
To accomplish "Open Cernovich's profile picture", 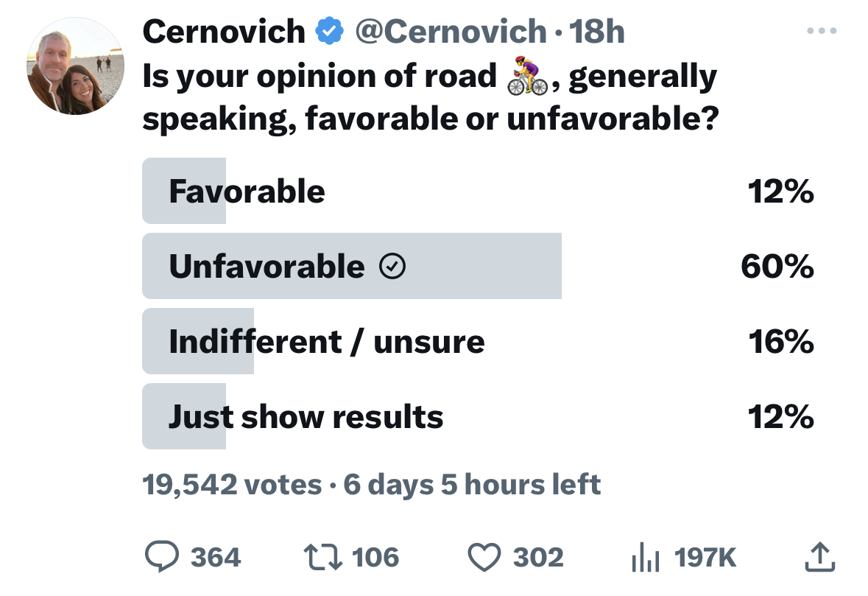I will tap(75, 66).
